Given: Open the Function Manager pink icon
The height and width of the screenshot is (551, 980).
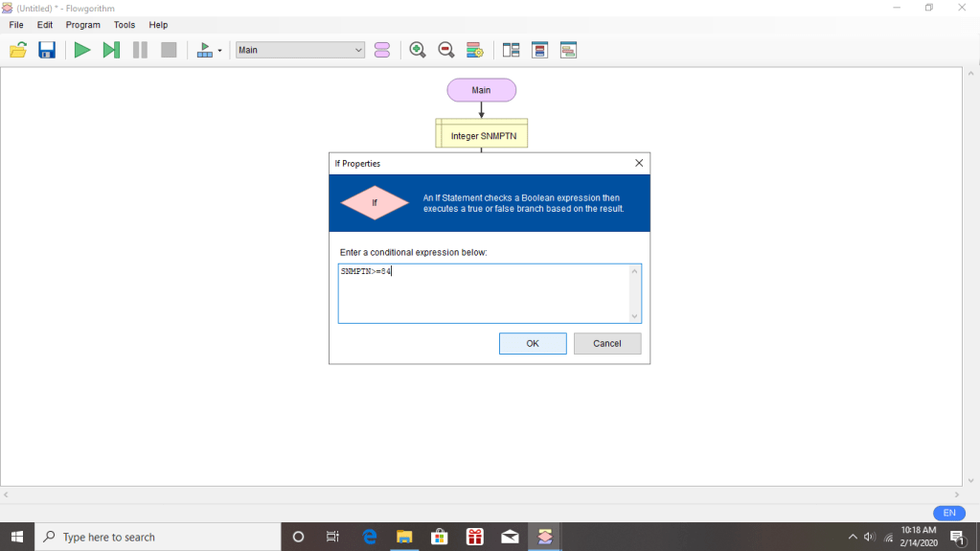Looking at the screenshot, I should [382, 50].
